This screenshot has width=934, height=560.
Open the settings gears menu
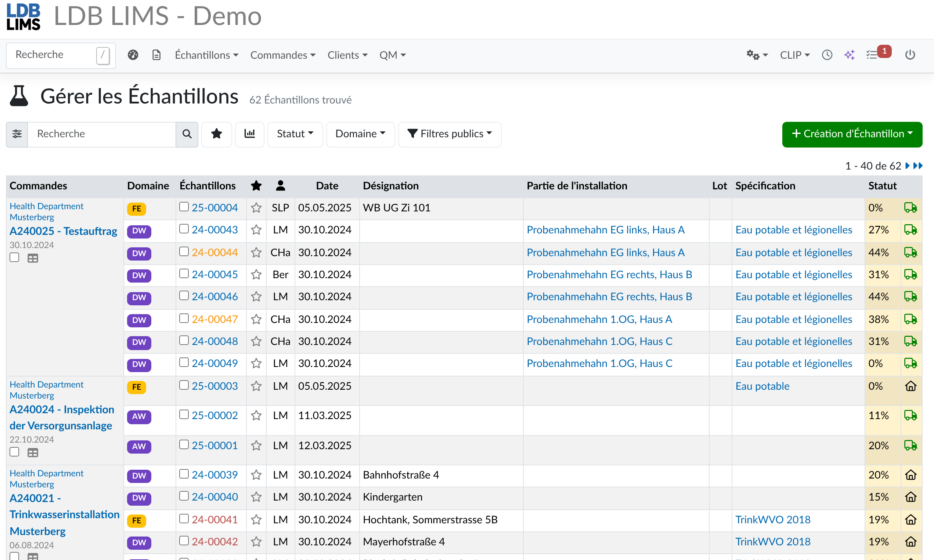coord(757,55)
